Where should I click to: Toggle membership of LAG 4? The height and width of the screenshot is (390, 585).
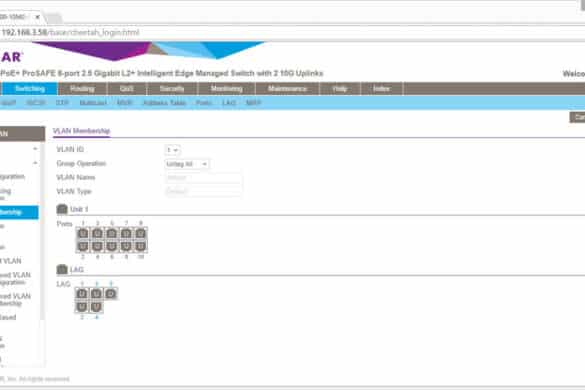(96, 307)
